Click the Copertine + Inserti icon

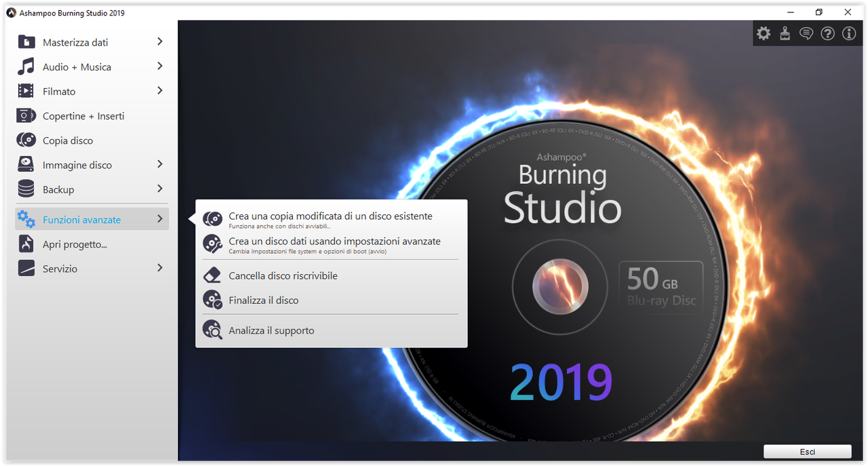(x=26, y=116)
